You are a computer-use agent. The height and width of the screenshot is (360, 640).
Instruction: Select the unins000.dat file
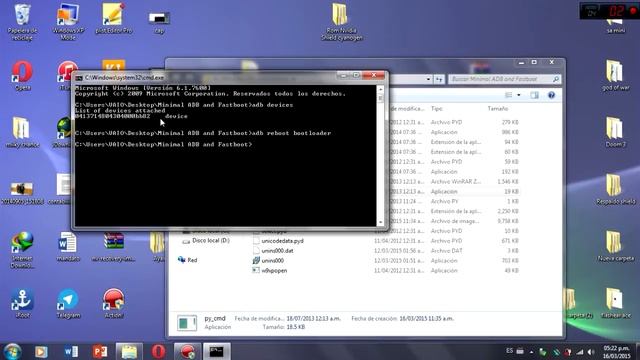pos(277,251)
